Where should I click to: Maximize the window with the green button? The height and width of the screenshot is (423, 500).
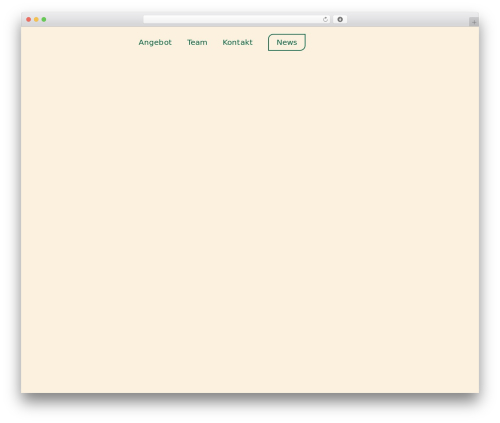44,19
